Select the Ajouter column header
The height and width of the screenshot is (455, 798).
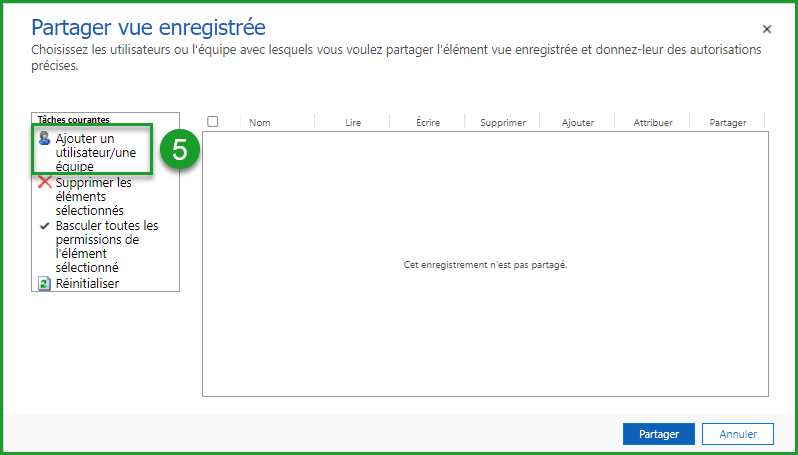point(578,123)
